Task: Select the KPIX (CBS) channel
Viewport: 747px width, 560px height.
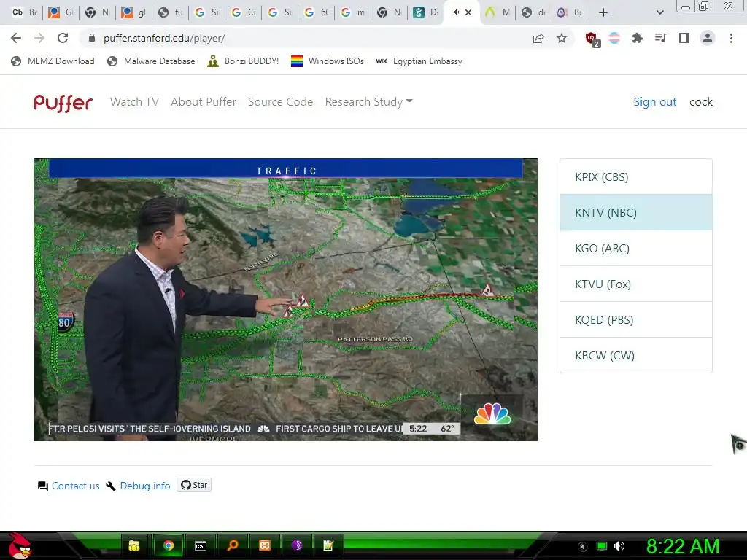Action: click(636, 176)
